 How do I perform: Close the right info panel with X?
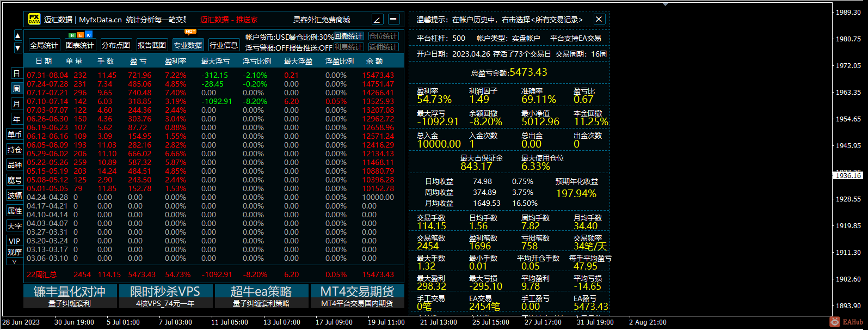coord(599,20)
